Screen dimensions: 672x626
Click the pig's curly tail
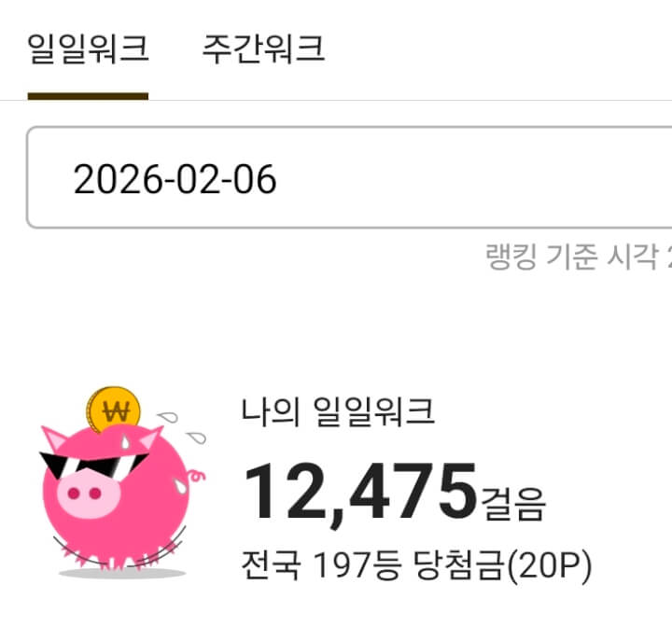pos(196,475)
